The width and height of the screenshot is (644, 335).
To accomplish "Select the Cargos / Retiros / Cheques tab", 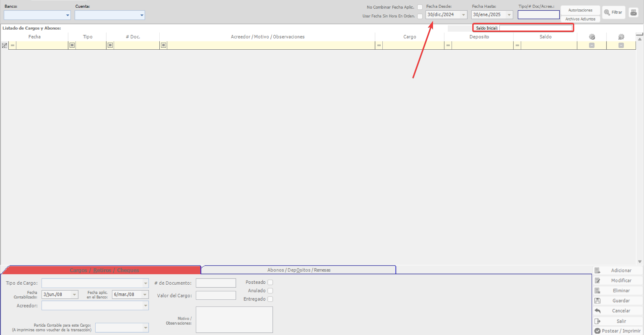I will (104, 270).
